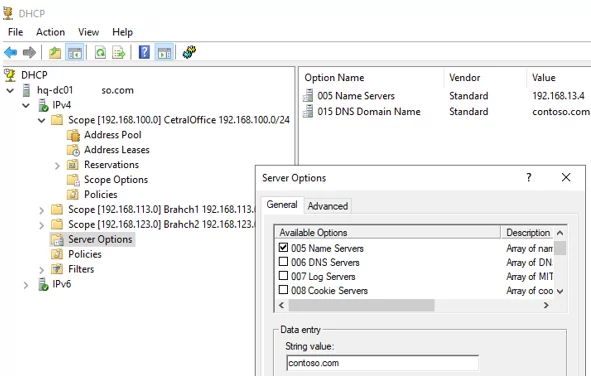Select the IPv4 node
The width and height of the screenshot is (591, 376).
[x=61, y=105]
